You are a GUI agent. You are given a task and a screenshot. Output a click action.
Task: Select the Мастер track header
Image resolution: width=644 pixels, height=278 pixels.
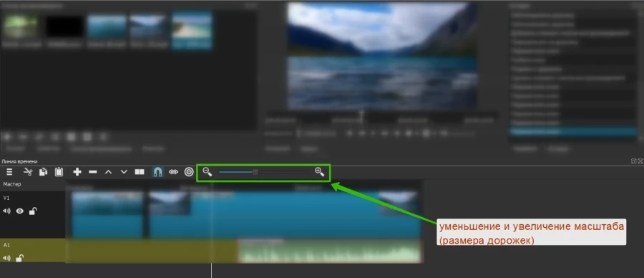click(33, 185)
